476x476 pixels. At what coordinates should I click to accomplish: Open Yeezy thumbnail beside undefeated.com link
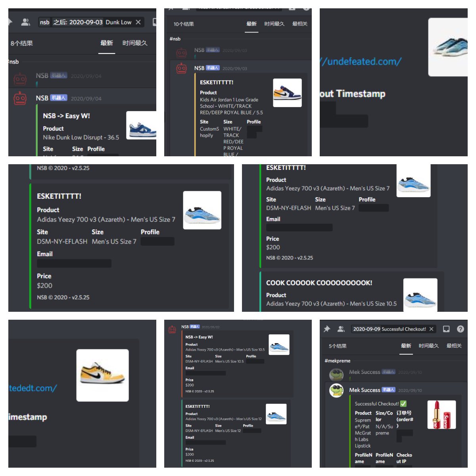pos(448,47)
